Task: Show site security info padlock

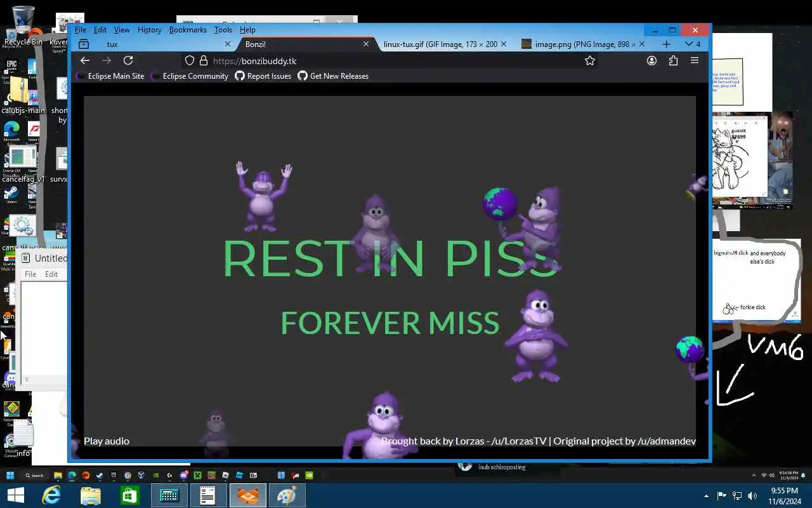Action: [203, 61]
